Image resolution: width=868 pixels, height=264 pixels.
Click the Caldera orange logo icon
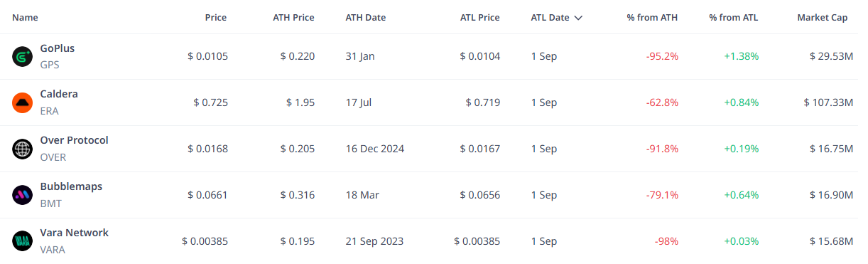[23, 102]
